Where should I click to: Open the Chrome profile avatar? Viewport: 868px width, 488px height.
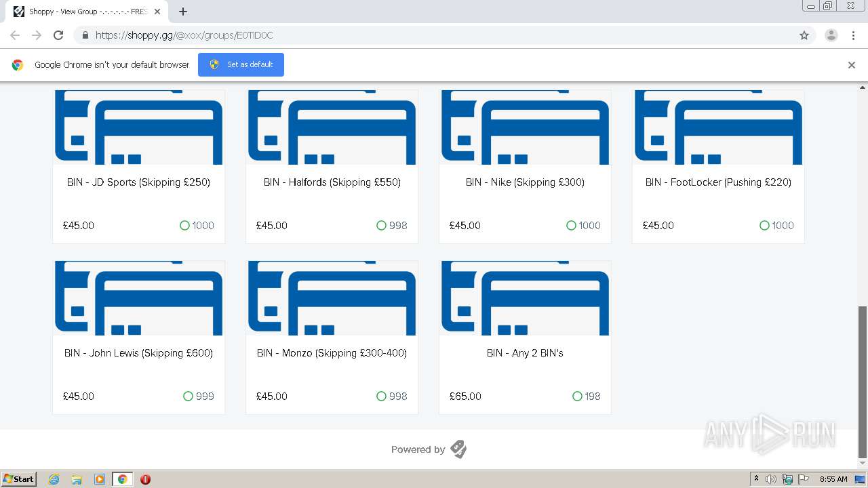click(x=831, y=35)
